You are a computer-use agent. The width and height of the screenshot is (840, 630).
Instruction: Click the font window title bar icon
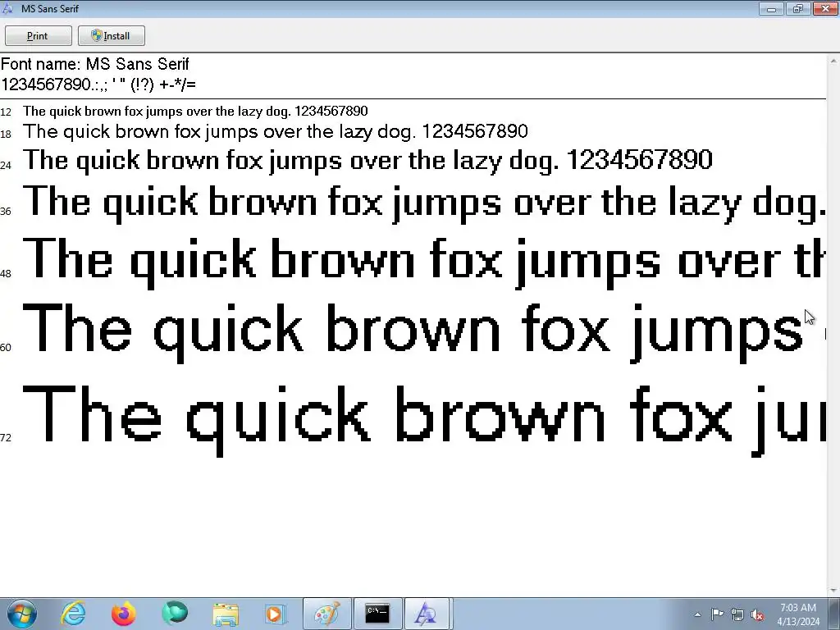click(x=7, y=8)
